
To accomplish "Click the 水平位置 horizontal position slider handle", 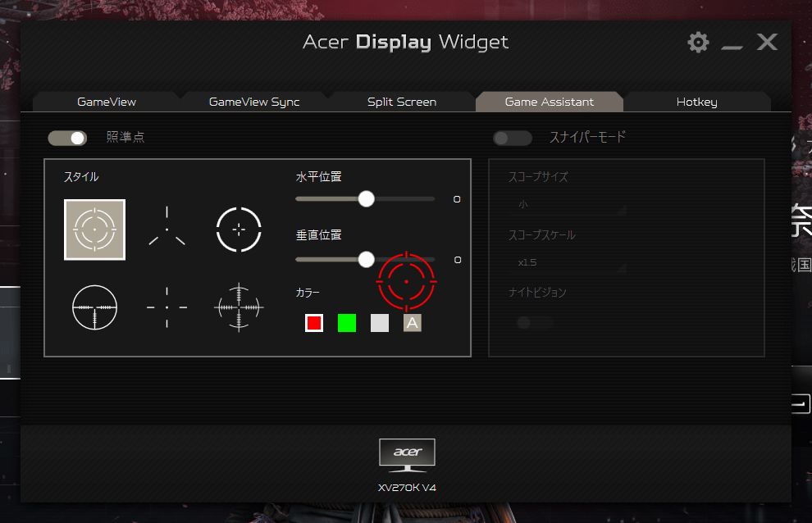I will (x=366, y=199).
